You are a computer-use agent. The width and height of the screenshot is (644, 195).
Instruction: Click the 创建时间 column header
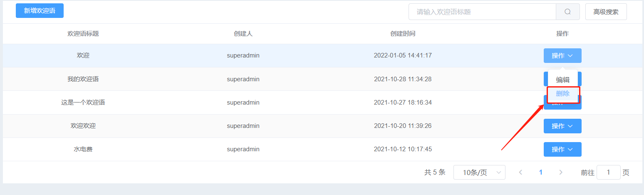(403, 34)
